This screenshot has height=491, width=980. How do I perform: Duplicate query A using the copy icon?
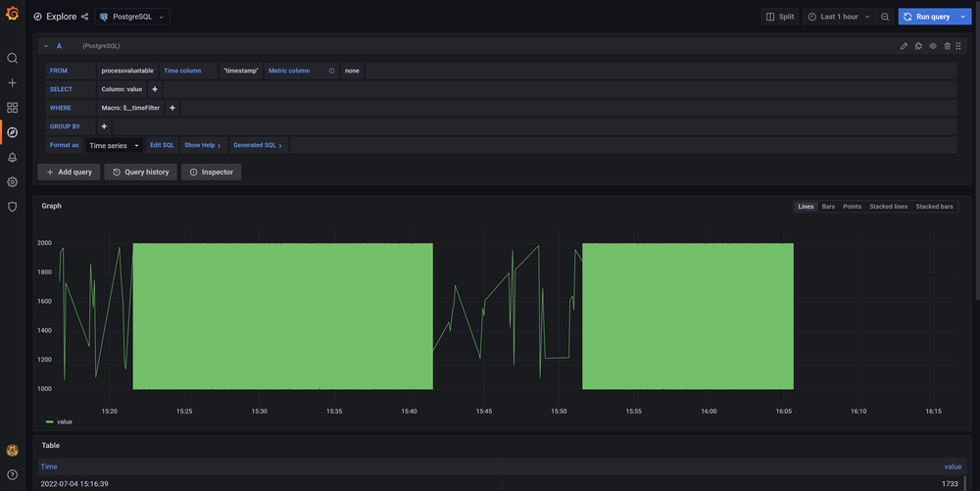(x=918, y=46)
